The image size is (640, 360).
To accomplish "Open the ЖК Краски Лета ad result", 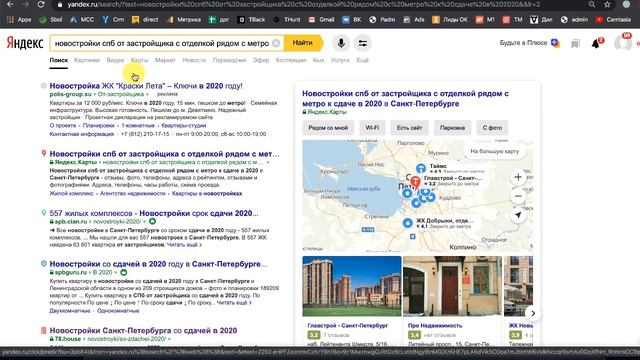I will click(146, 86).
